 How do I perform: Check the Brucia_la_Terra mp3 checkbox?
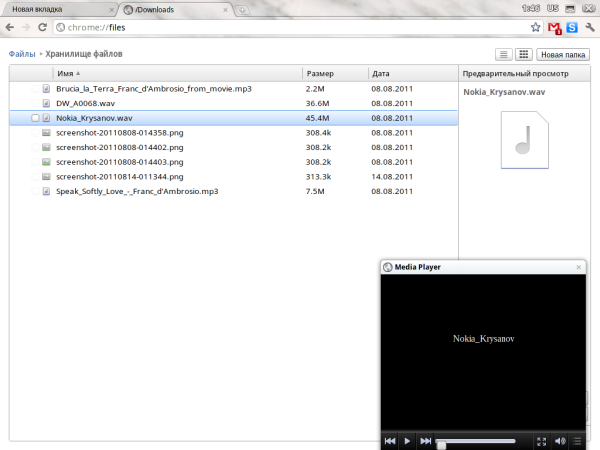pyautogui.click(x=35, y=89)
